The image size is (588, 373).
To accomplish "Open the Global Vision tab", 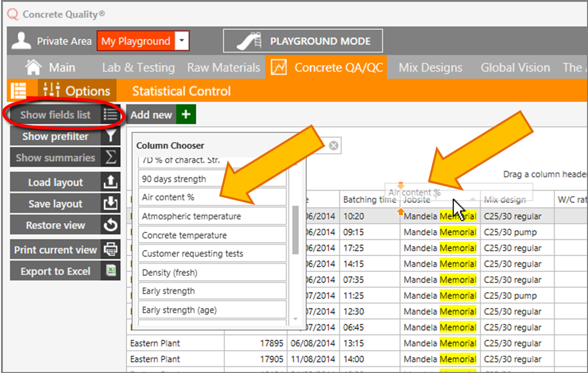I will (515, 68).
